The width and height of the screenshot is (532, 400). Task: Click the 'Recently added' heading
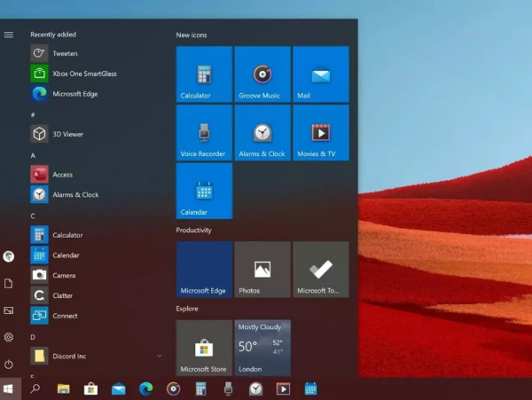pos(53,35)
